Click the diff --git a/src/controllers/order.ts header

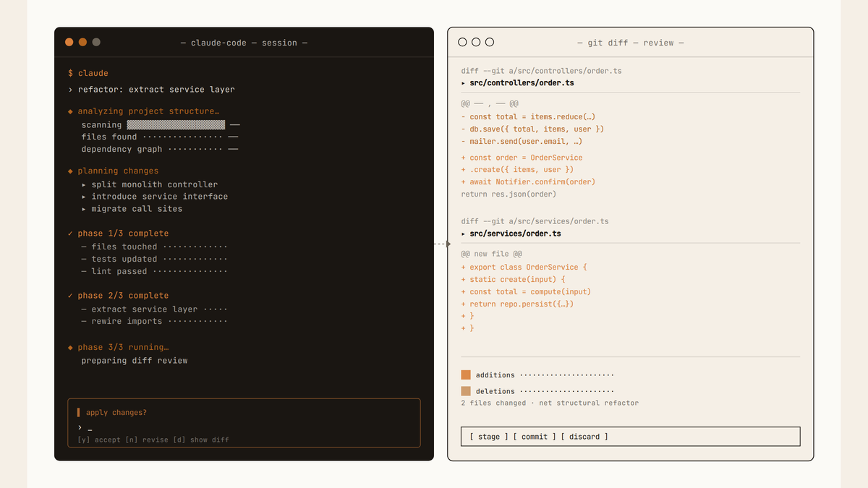(541, 71)
